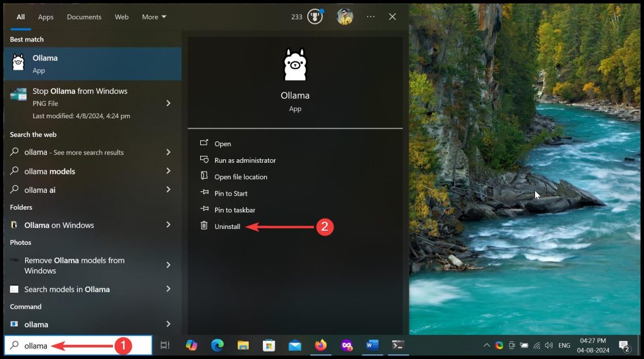Click Open file location option
This screenshot has height=359, width=644.
click(x=241, y=177)
